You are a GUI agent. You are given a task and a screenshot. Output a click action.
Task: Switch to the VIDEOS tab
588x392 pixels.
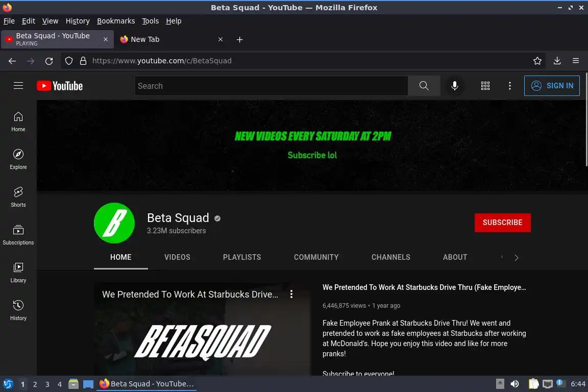[177, 257]
